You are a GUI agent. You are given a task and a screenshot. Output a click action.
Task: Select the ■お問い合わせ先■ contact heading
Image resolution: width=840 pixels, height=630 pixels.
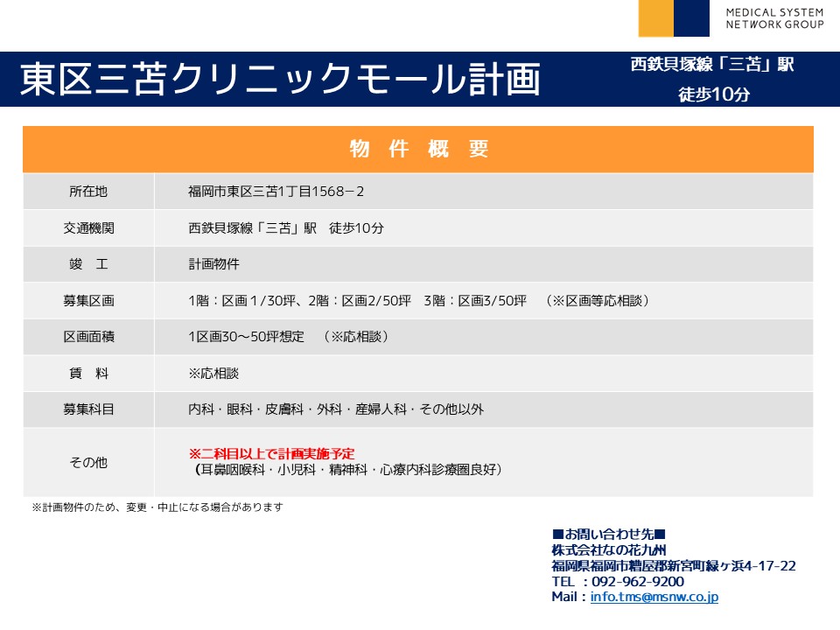click(x=609, y=534)
